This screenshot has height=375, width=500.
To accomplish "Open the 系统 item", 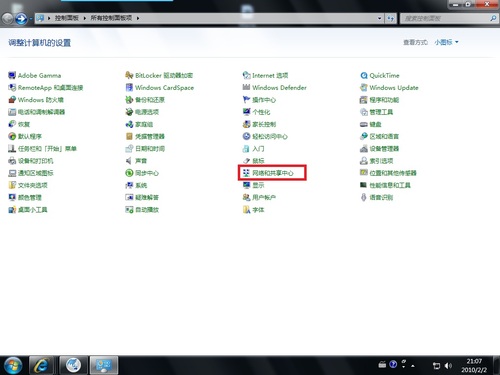I will [136, 185].
